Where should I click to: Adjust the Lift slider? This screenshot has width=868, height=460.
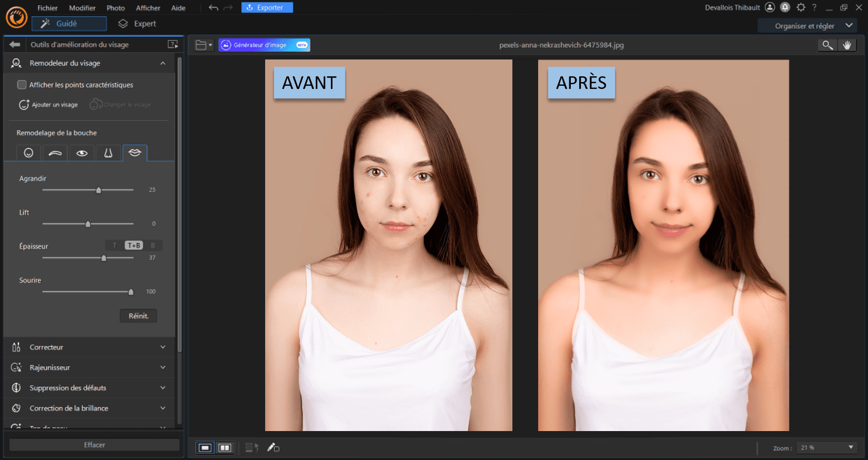(x=88, y=224)
